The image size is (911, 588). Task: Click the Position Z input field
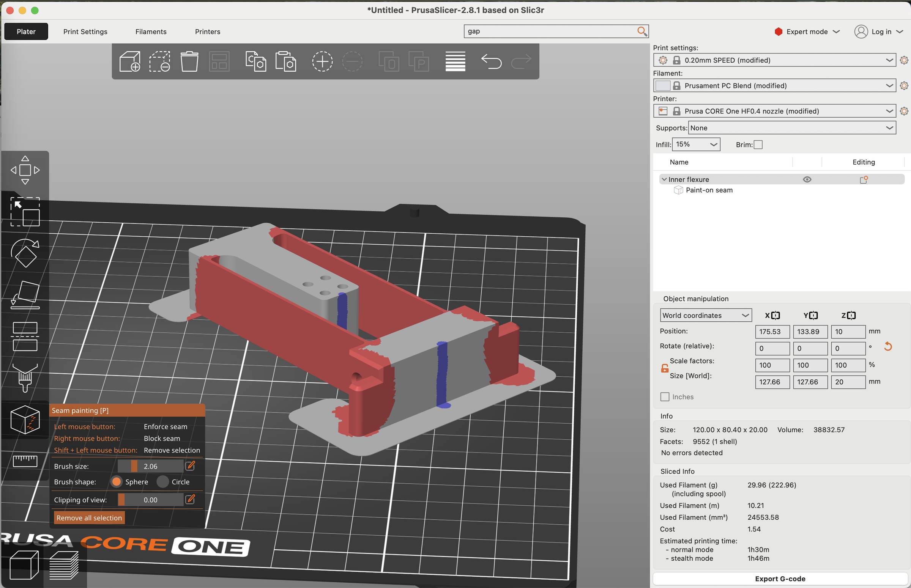coord(848,332)
